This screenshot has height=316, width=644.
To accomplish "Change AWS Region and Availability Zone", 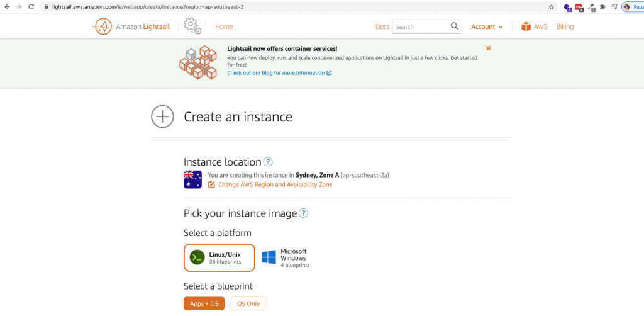I will coord(275,184).
